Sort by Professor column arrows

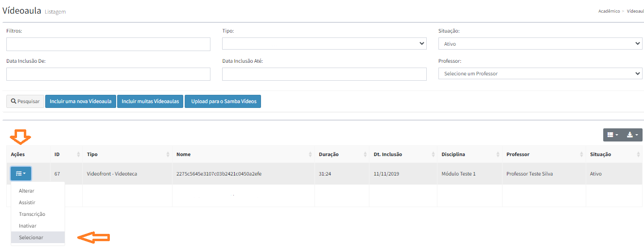point(582,155)
